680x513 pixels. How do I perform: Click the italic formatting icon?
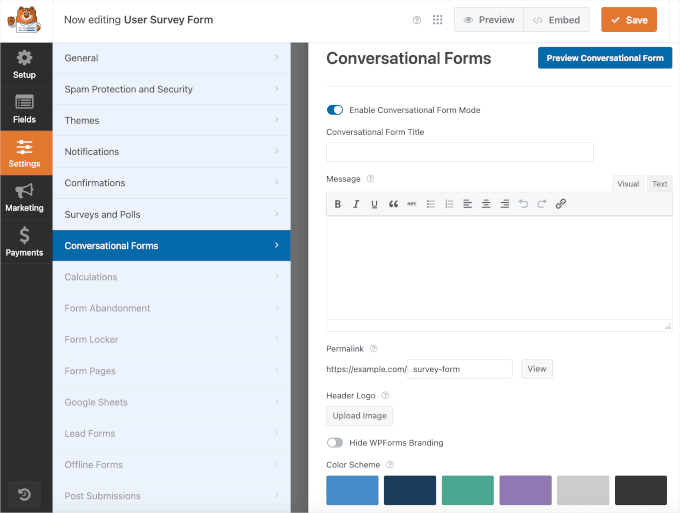356,204
